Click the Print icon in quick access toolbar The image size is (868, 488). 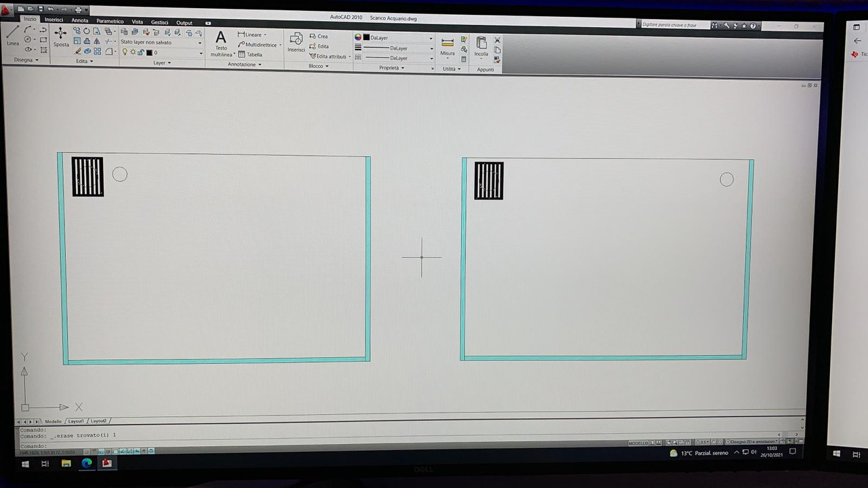[78, 9]
